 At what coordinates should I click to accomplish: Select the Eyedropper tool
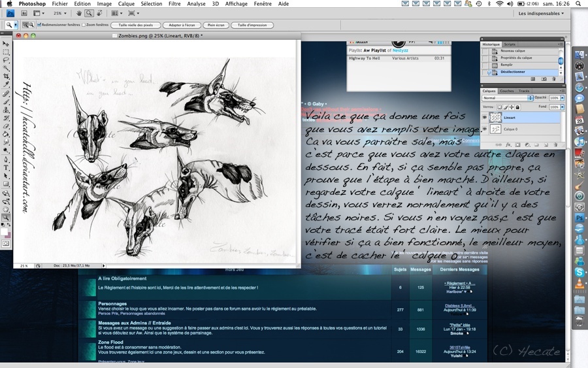[6, 84]
